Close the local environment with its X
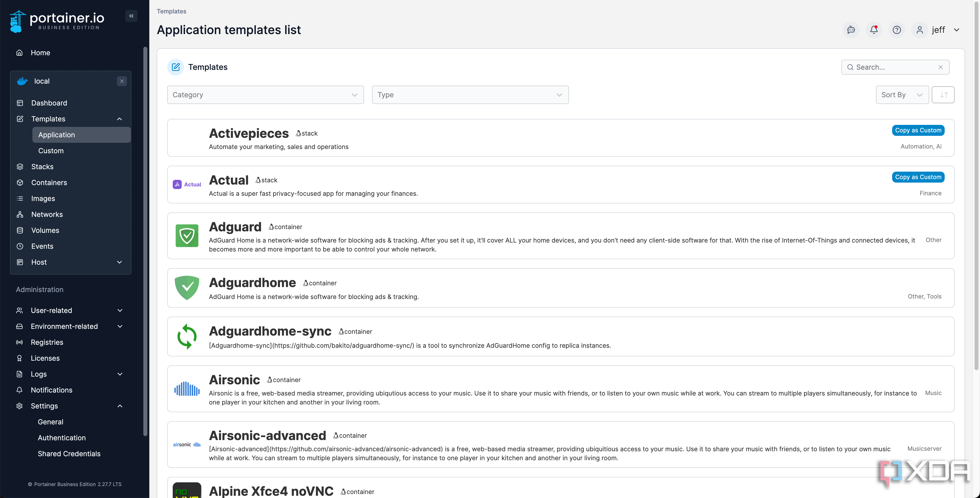Screen dimensions: 980x498 [122, 81]
